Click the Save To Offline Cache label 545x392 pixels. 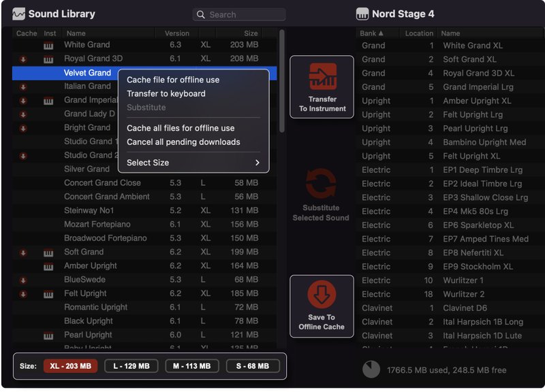[x=322, y=322]
